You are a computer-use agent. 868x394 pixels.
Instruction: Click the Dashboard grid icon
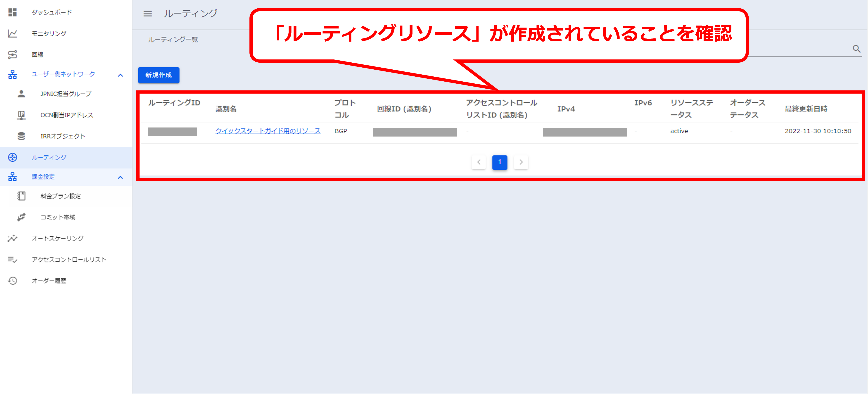[x=12, y=12]
